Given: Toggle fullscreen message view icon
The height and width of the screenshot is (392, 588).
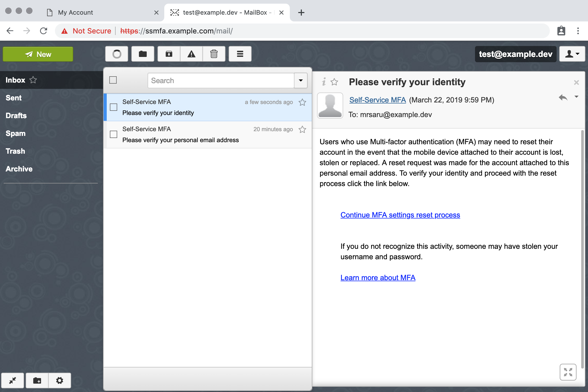Looking at the screenshot, I should 568,372.
